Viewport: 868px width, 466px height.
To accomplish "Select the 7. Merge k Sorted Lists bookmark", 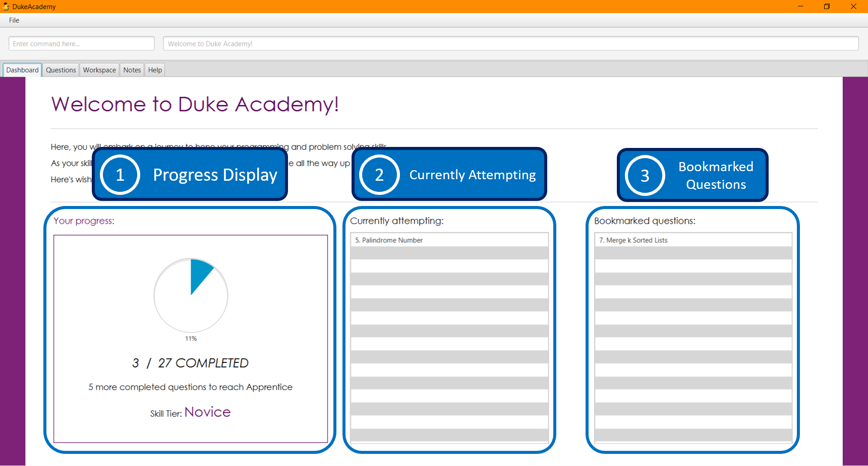I will (693, 240).
